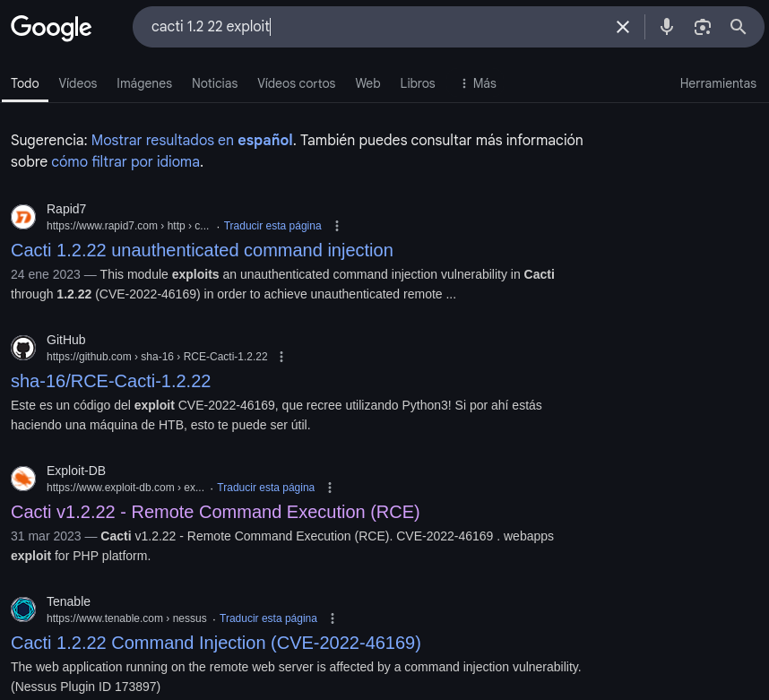769x700 pixels.
Task: Click inside the search field containing cacti query
Action: pyautogui.click(x=373, y=27)
